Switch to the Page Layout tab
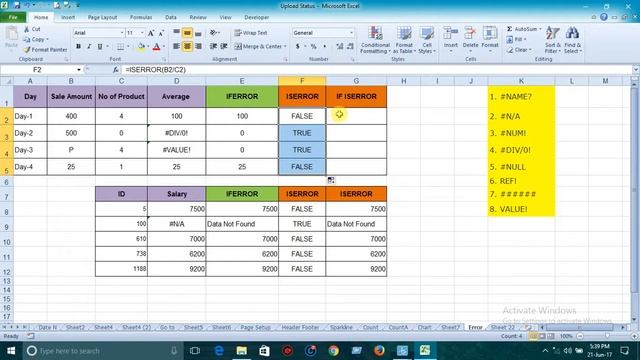 coord(102,18)
